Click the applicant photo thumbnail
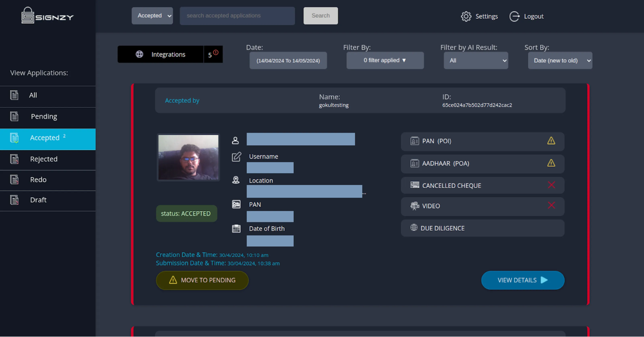The width and height of the screenshot is (644, 337). [188, 157]
